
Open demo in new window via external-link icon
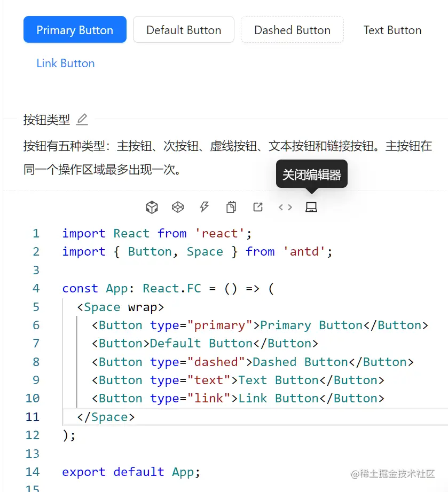point(258,207)
